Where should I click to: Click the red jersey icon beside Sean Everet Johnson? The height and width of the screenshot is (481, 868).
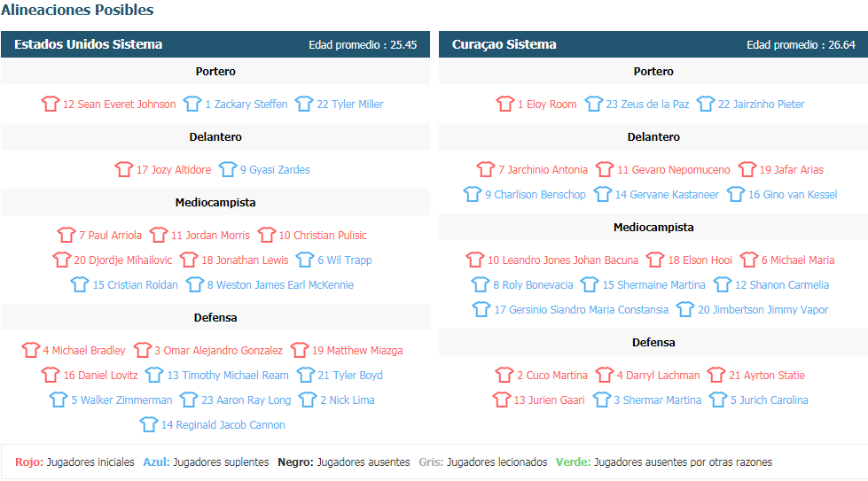pos(51,104)
